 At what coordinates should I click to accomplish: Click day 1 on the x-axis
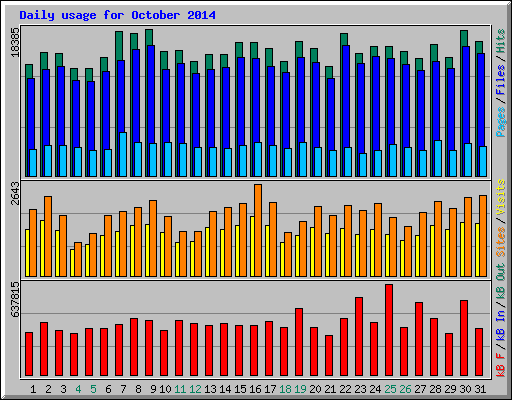[x=33, y=389]
